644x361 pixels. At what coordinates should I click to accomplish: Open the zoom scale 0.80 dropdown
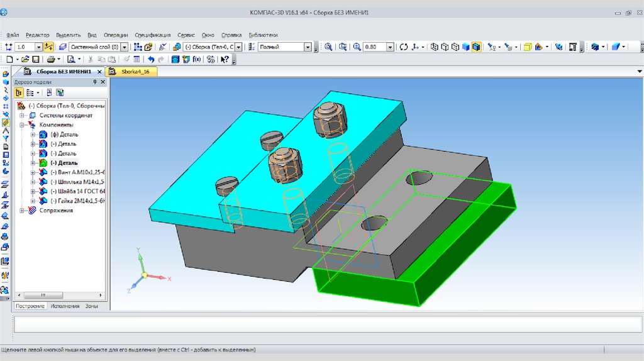tap(390, 47)
